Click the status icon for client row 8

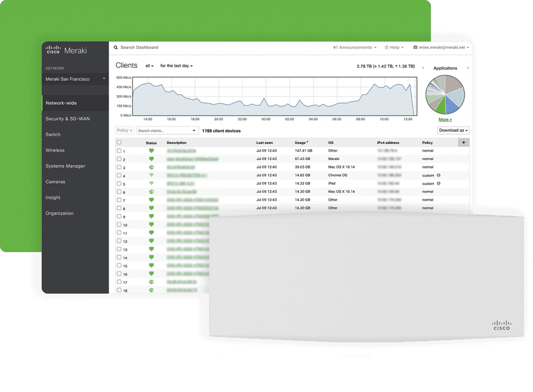coord(151,208)
